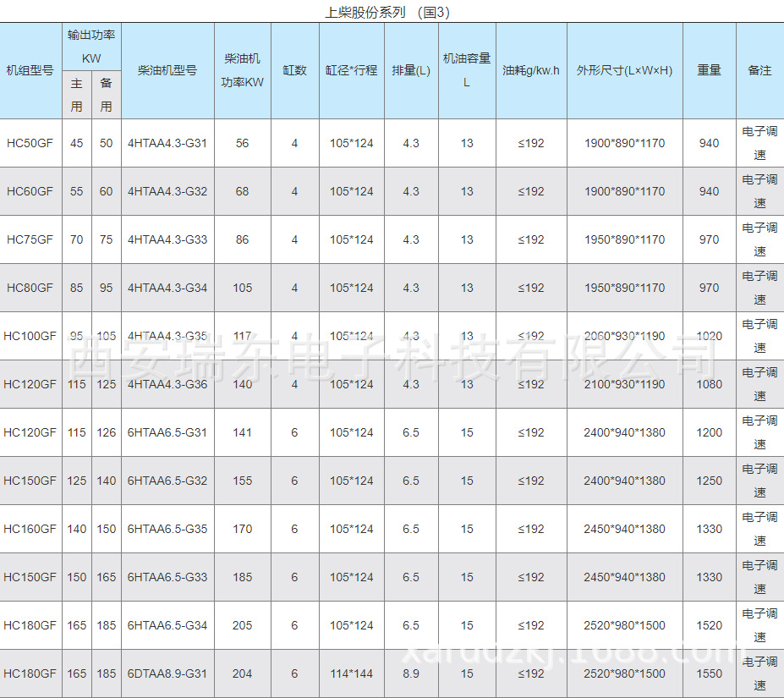Click the 排量(L) column header

tap(411, 70)
